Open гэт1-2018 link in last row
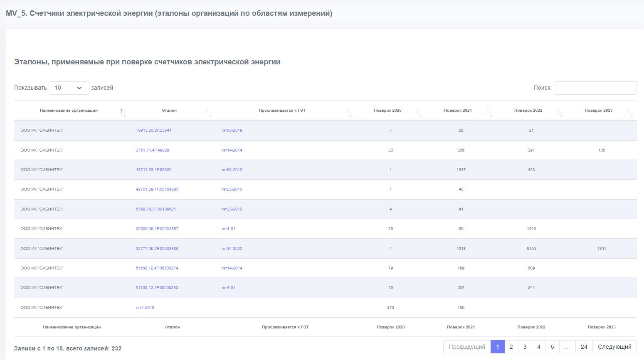This screenshot has width=644, height=360. coord(145,308)
